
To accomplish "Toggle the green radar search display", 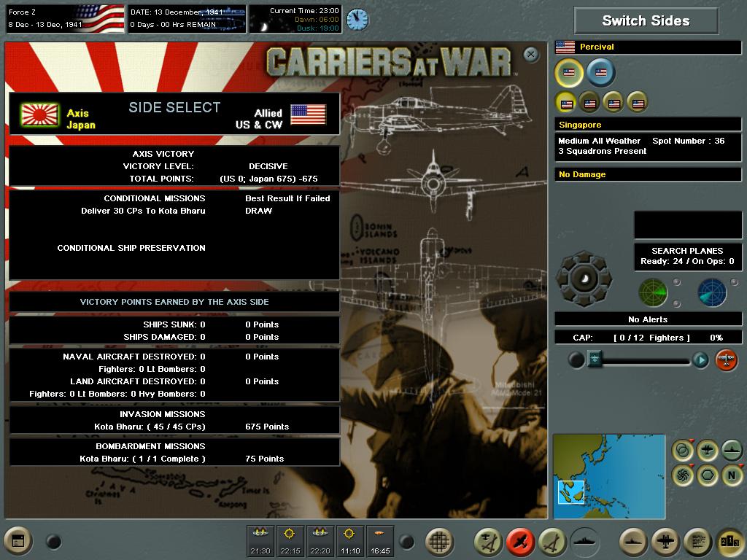I will 652,292.
